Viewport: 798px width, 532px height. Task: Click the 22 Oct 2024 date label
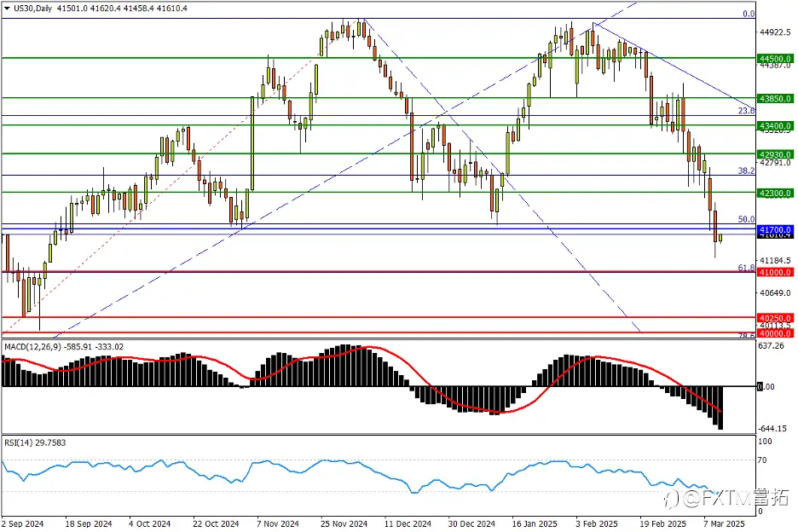click(x=216, y=523)
